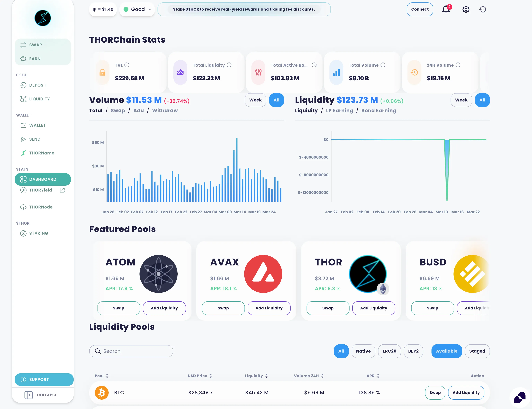The width and height of the screenshot is (532, 409).
Task: Click Swap on the ATOM pool card
Action: tap(119, 308)
